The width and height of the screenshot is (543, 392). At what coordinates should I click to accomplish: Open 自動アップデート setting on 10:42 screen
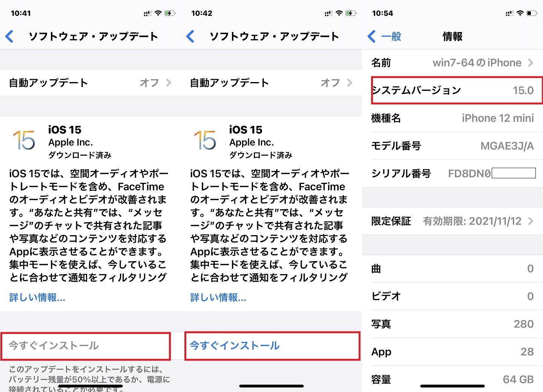pos(271,83)
